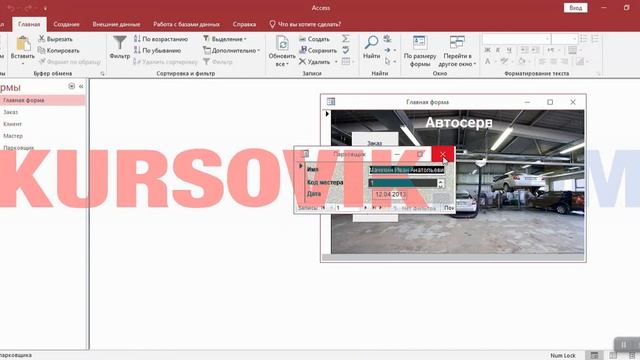Open the font name combo box
This screenshot has width=640, height=360.
pyautogui.click(x=517, y=39)
